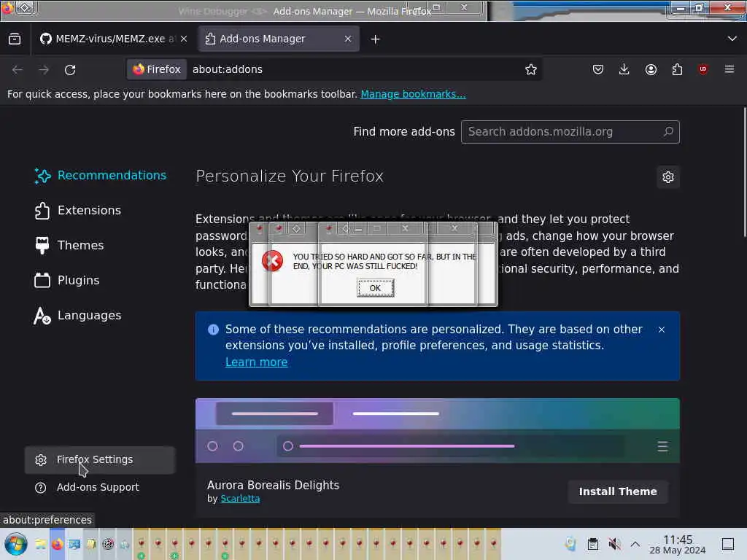Install the Aurora Borealis Delights theme
Screen dimensions: 747x560
618,491
